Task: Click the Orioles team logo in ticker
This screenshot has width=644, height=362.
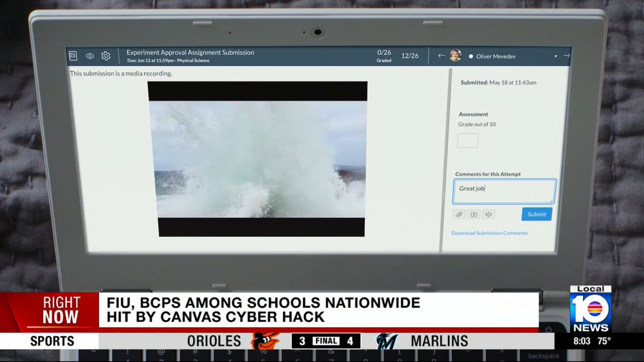Action: click(266, 341)
